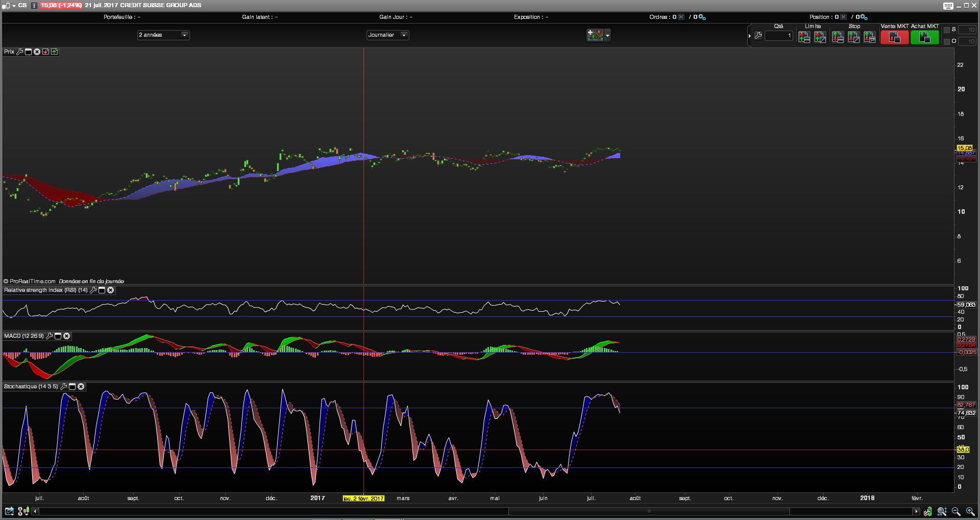Image resolution: width=980 pixels, height=520 pixels.
Task: Click the 'Portefeuille : -' label
Action: click(122, 17)
